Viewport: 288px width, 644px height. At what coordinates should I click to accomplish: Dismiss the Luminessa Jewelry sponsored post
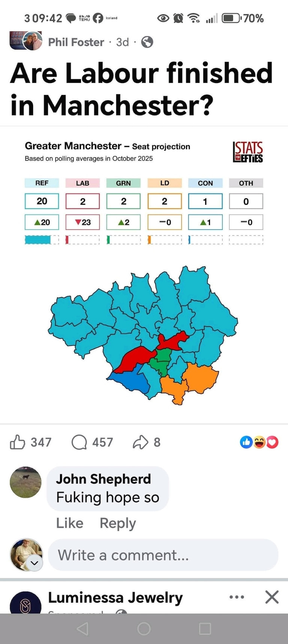tap(271, 597)
